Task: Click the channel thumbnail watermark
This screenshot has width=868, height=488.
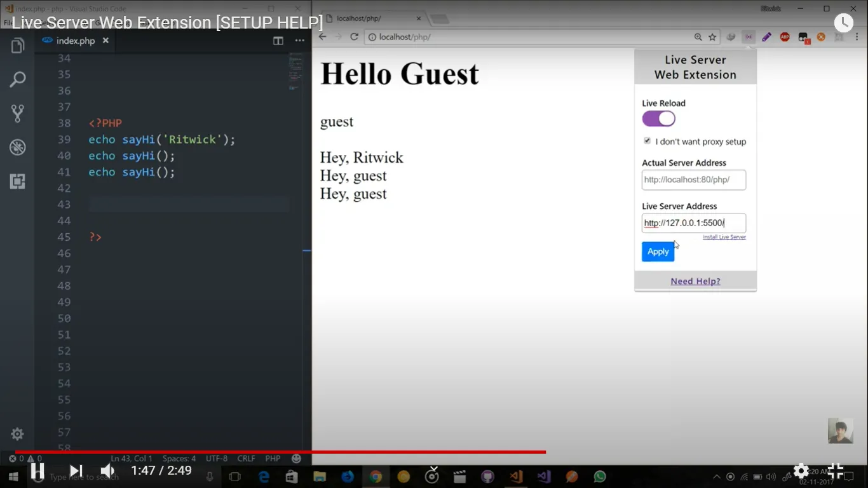Action: (840, 431)
